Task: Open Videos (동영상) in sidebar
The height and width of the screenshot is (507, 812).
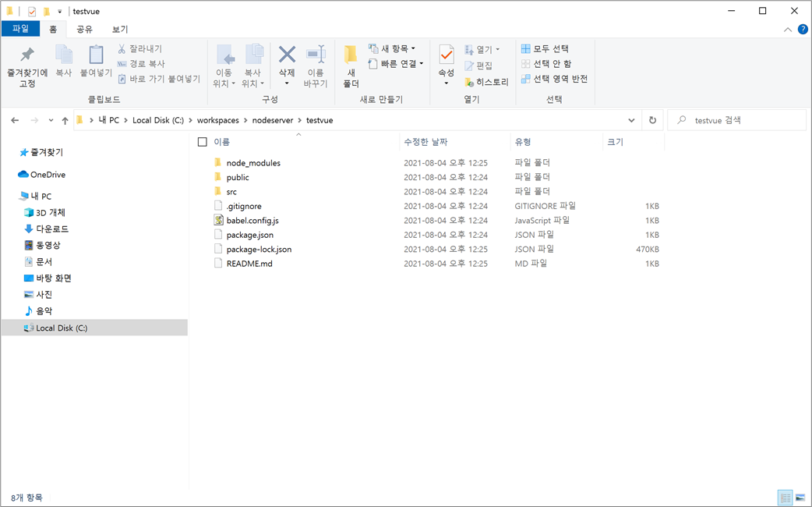Action: 42,245
